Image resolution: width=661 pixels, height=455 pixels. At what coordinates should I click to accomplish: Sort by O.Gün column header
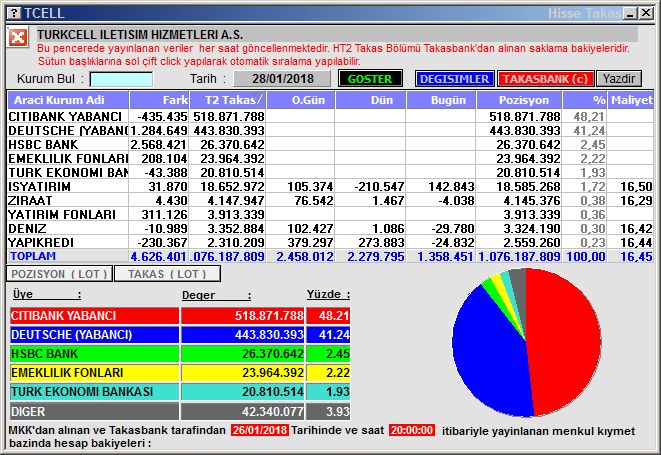tap(301, 100)
